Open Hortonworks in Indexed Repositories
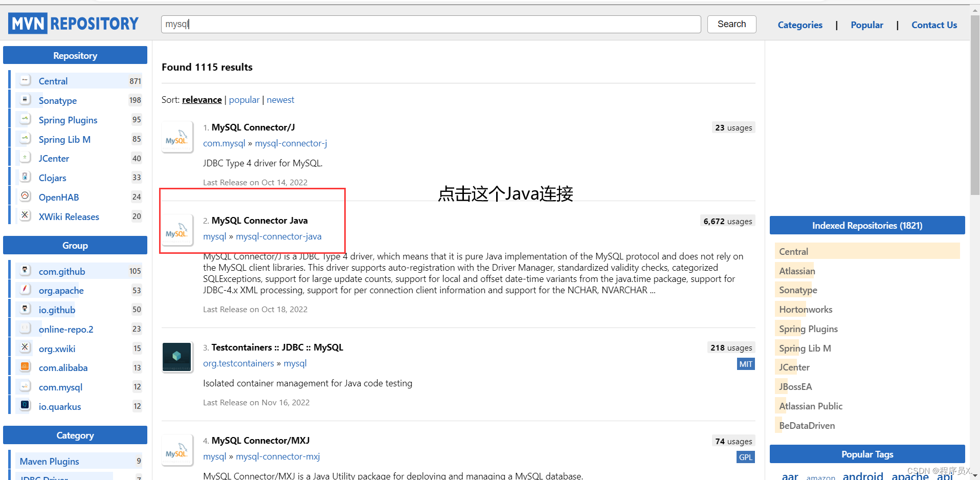Viewport: 980px width, 480px height. point(806,310)
